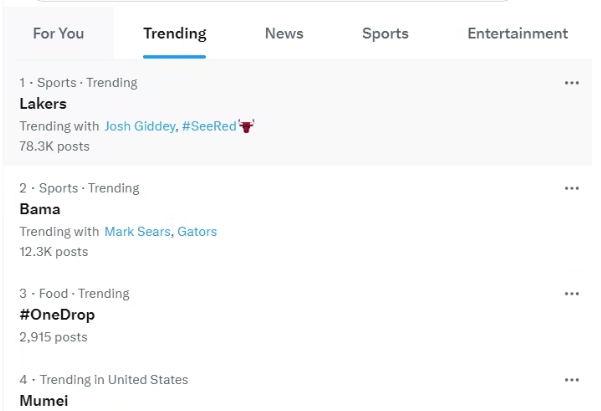Select the Trending tab
The image size is (601, 411).
tap(175, 33)
